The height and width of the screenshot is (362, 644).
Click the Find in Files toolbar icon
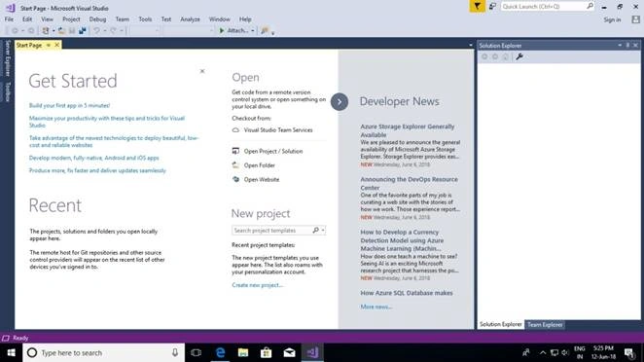[x=264, y=31]
